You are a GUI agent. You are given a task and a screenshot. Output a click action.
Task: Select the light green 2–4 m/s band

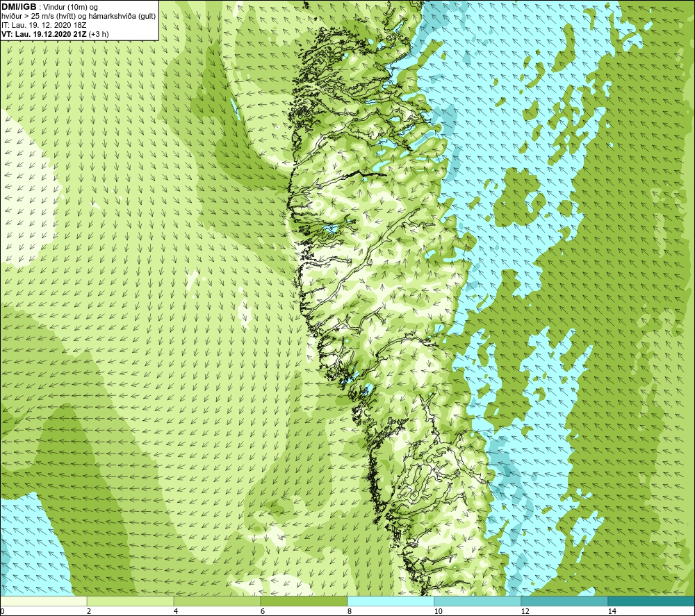[x=131, y=601]
